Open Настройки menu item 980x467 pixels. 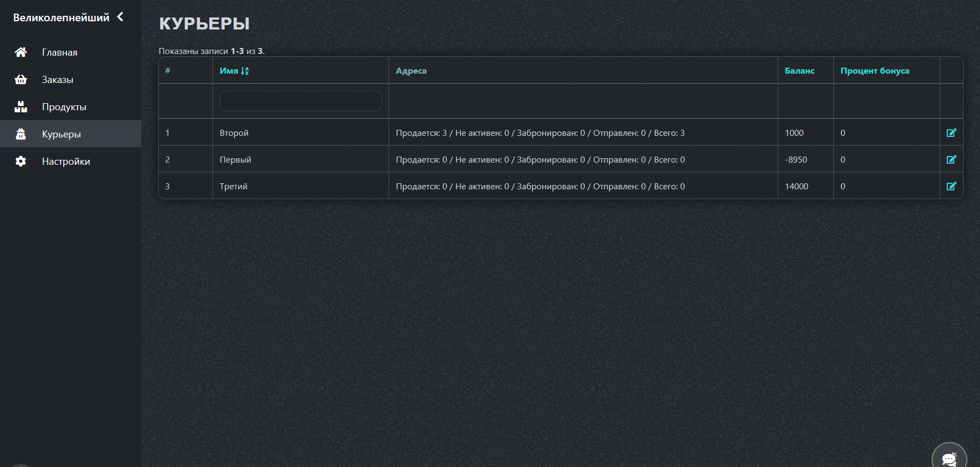(x=65, y=161)
